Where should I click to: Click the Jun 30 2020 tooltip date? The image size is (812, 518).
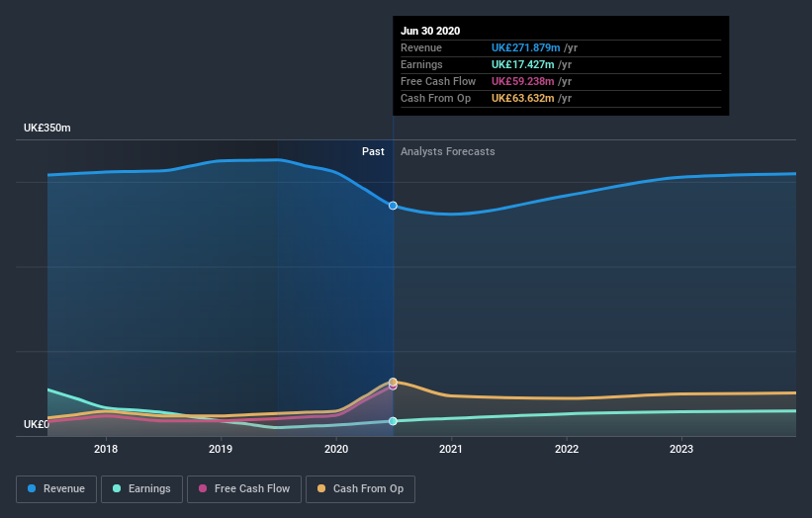(x=430, y=31)
